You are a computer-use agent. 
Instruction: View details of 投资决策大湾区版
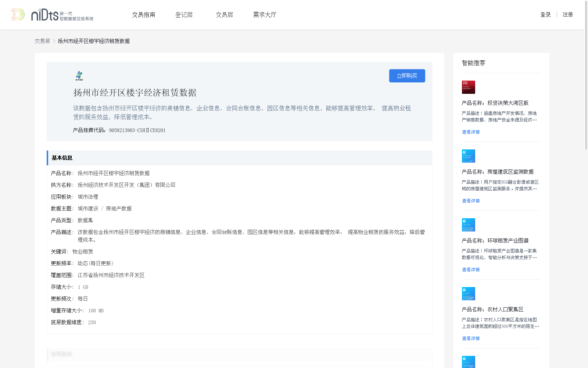point(471,132)
